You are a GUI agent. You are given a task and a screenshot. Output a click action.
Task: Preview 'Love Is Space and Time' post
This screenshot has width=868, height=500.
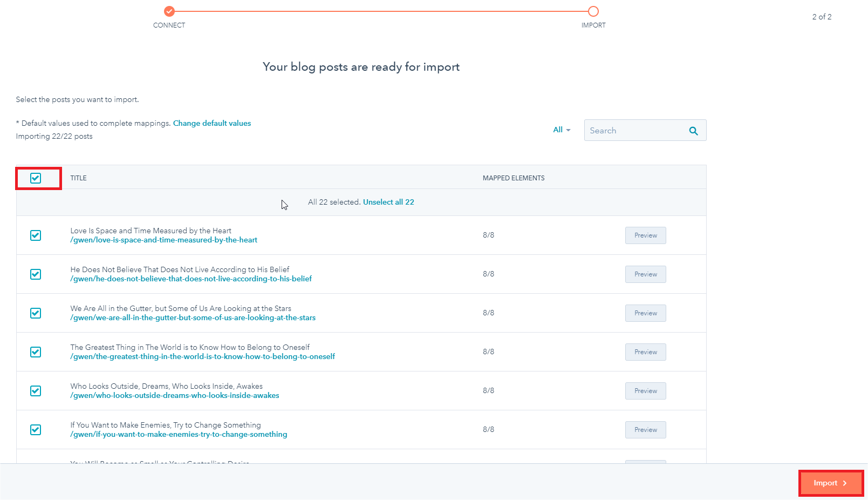645,235
